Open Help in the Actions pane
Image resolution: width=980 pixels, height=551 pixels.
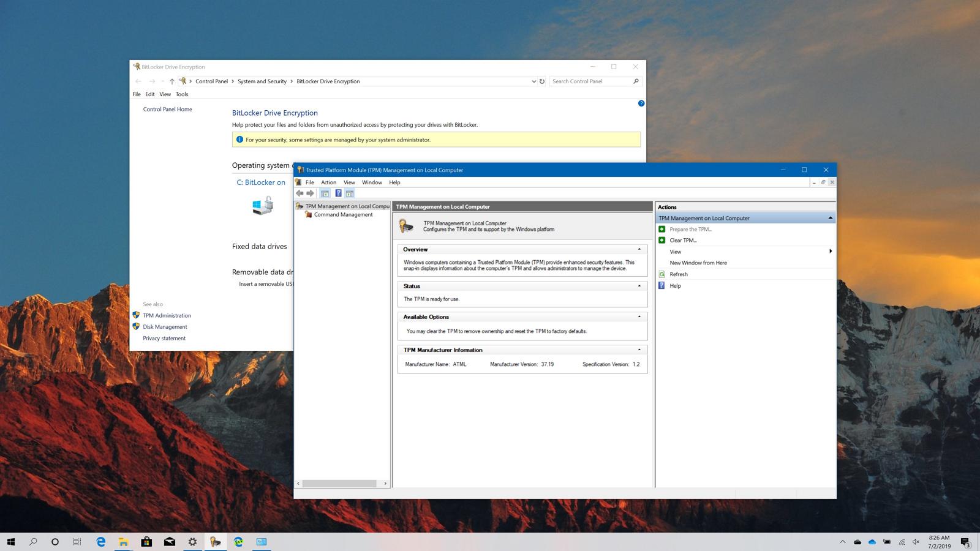(675, 286)
